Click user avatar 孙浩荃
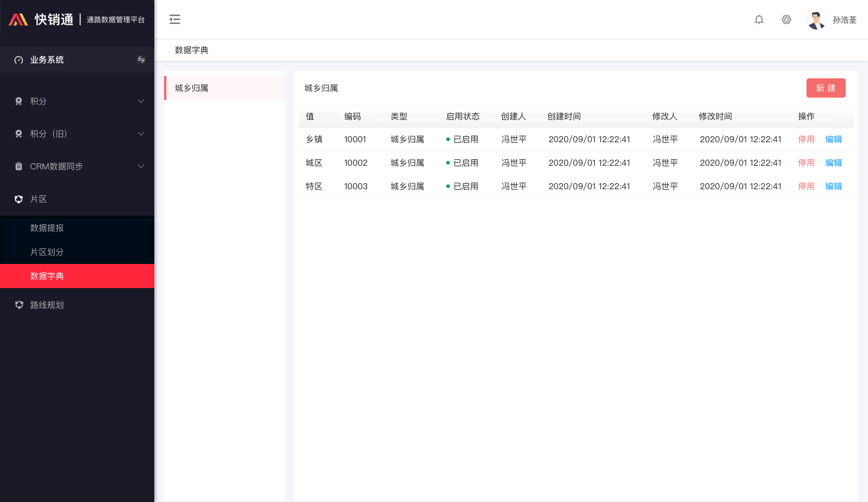Screen dimensions: 868x502 (816, 19)
